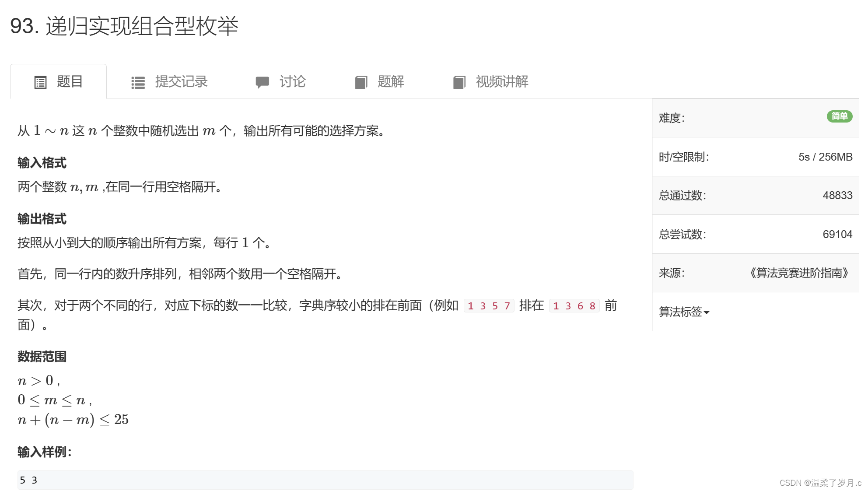
Task: Click the sample input box containing 5 3
Action: 325,480
